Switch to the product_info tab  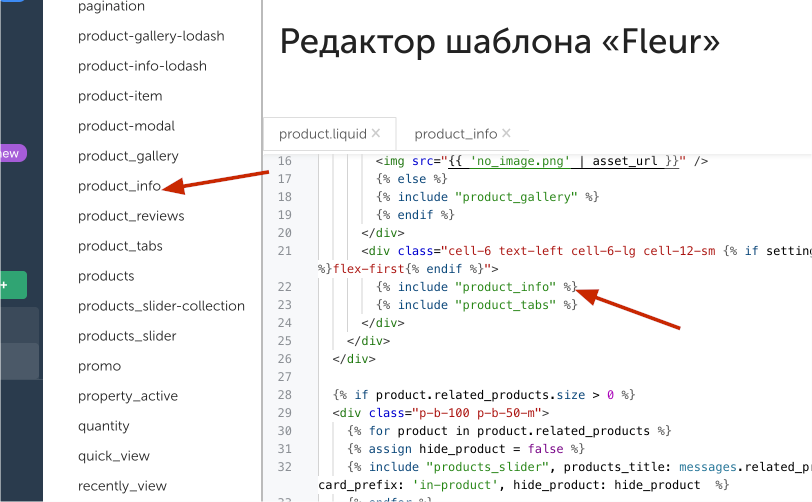pos(455,134)
